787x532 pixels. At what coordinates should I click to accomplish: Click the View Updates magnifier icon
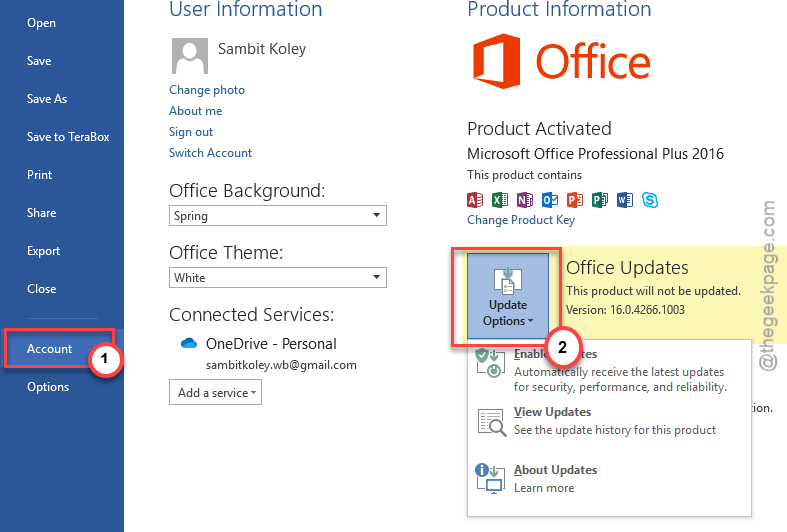491,422
